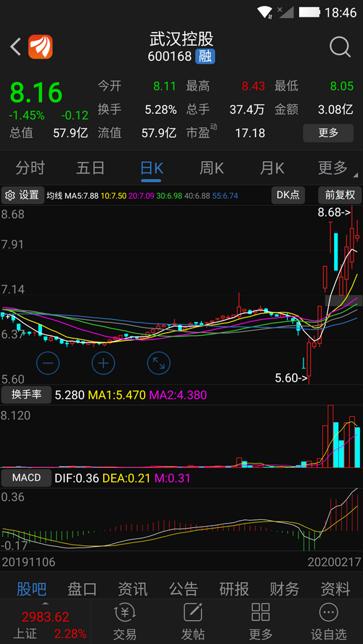363x644 pixels.
Task: Open 发帖 post icon
Action: click(x=192, y=614)
